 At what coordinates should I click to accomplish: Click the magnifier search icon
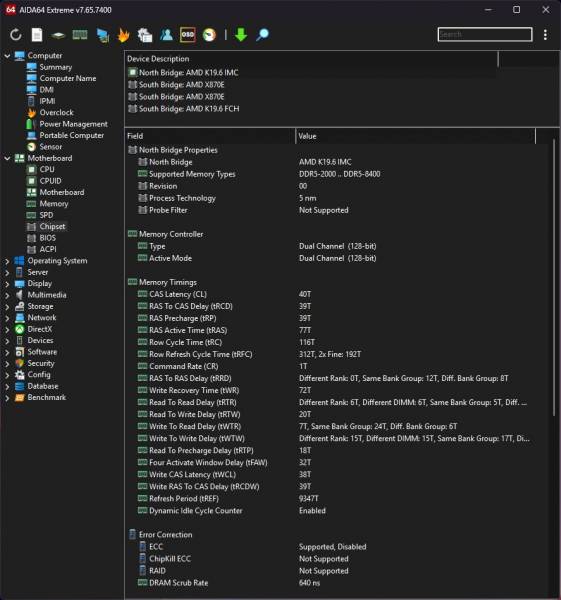click(263, 35)
